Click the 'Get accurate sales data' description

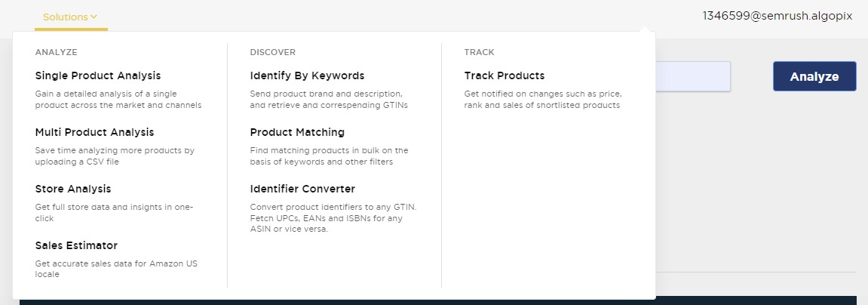click(116, 269)
